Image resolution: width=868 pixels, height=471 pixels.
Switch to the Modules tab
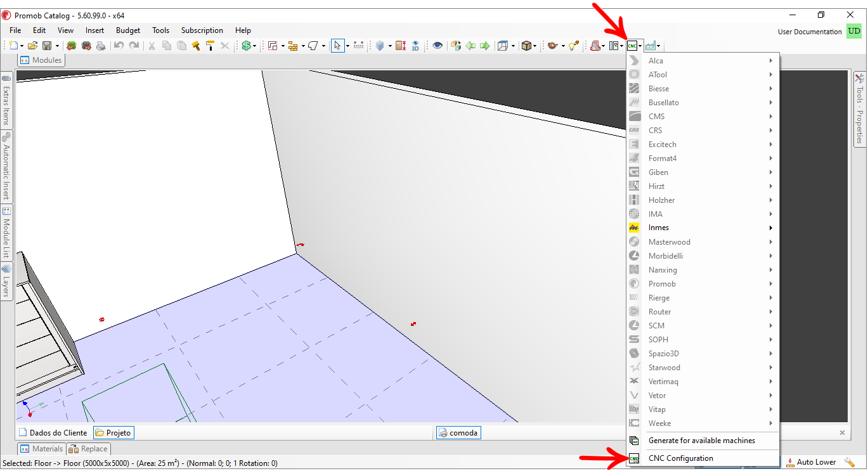(x=41, y=60)
